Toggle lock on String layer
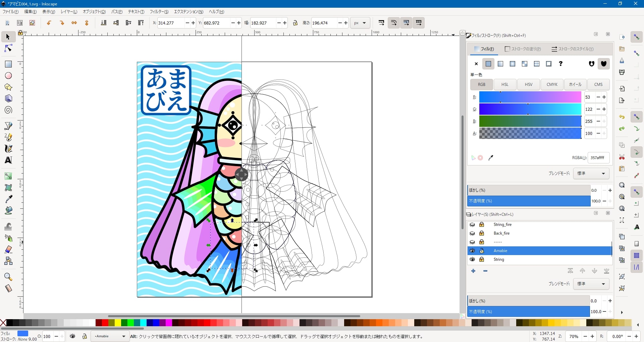 tap(482, 259)
